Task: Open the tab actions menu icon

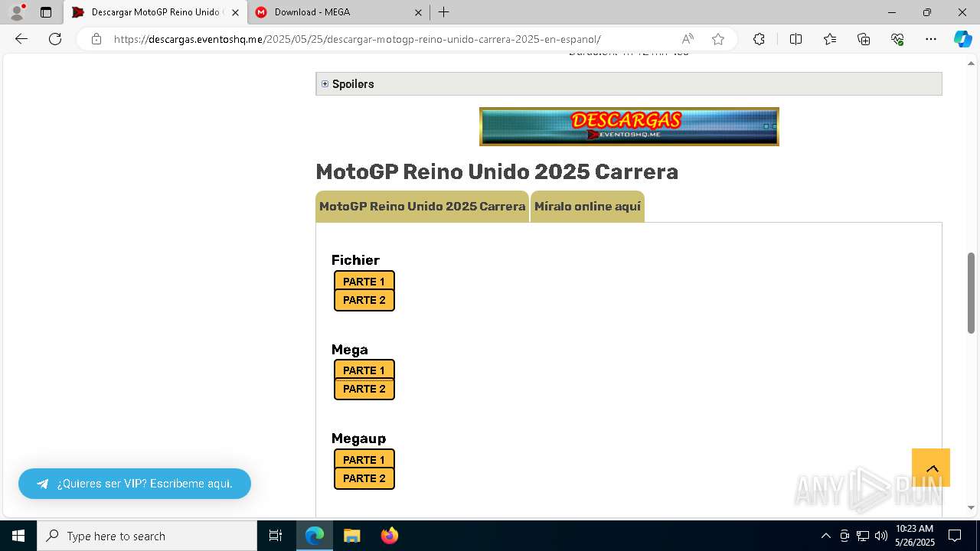Action: point(46,12)
